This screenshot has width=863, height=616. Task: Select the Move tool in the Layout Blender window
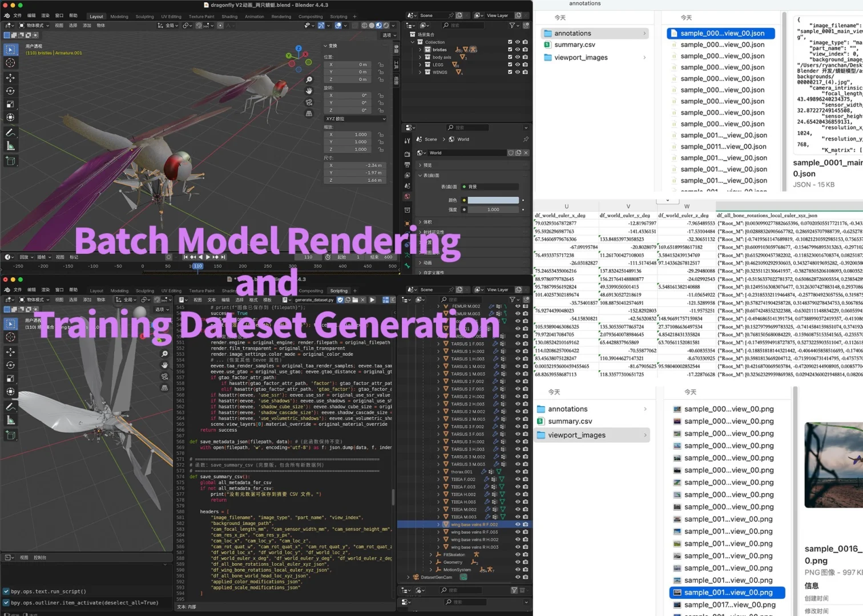[10, 78]
